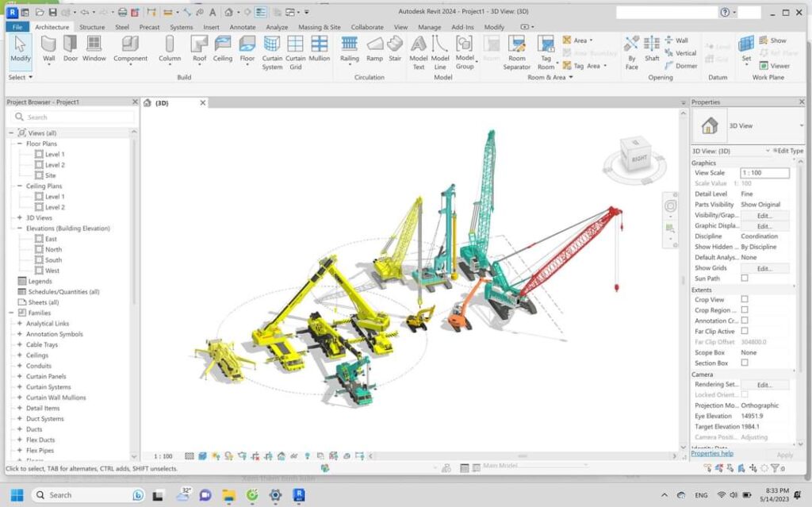Check the Far Clip Active box
This screenshot has height=507, width=812.
(745, 331)
